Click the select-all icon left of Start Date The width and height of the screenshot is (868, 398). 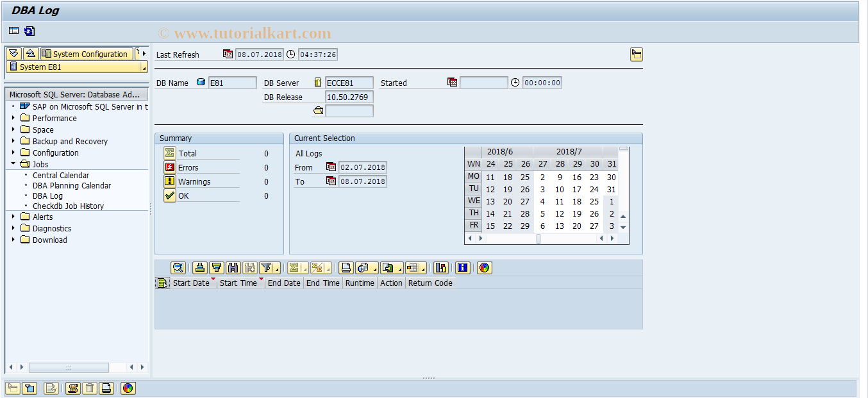click(x=162, y=283)
